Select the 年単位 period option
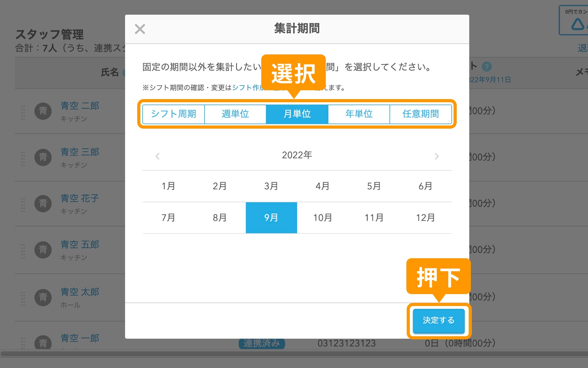The image size is (588, 368). (359, 114)
